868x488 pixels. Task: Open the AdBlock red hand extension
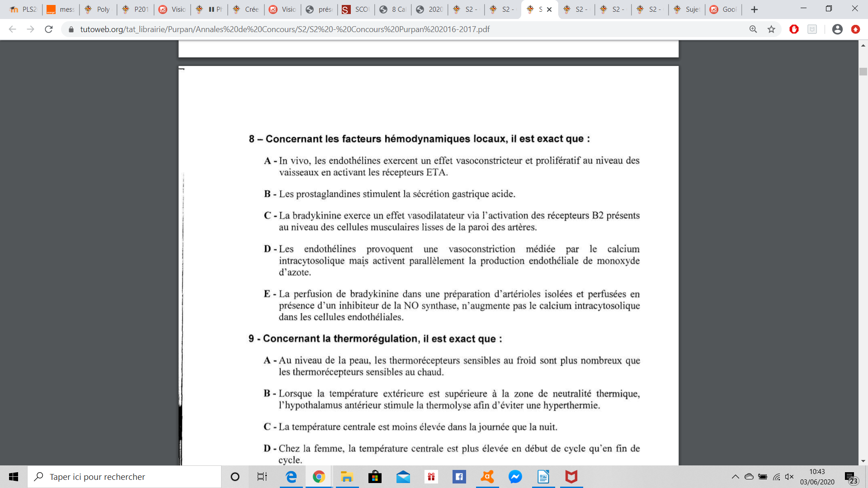point(794,29)
